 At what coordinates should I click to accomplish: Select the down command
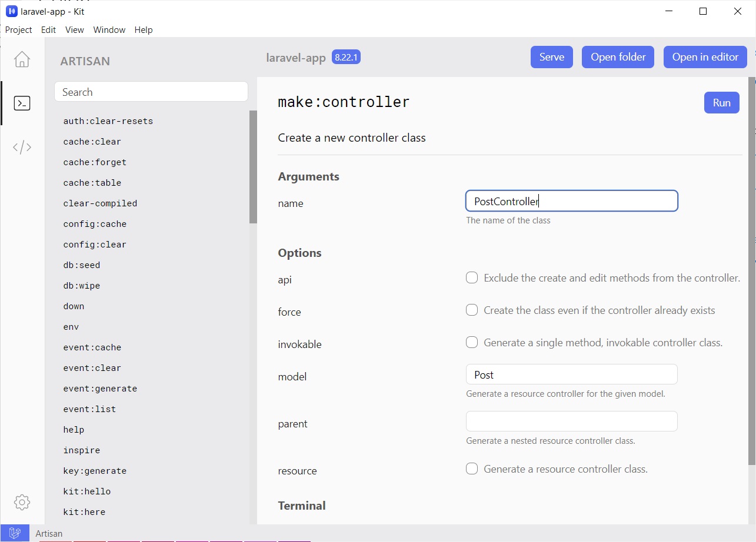coord(74,306)
